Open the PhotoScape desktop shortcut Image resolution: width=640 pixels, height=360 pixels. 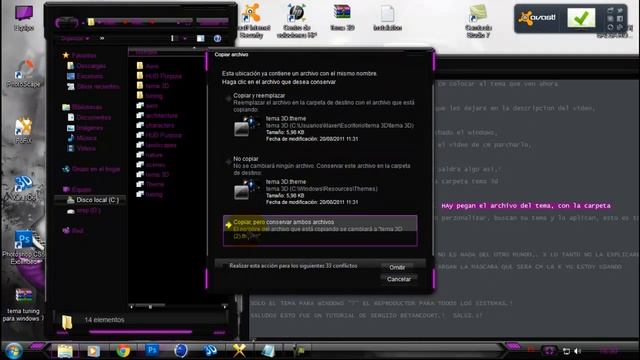(x=24, y=74)
